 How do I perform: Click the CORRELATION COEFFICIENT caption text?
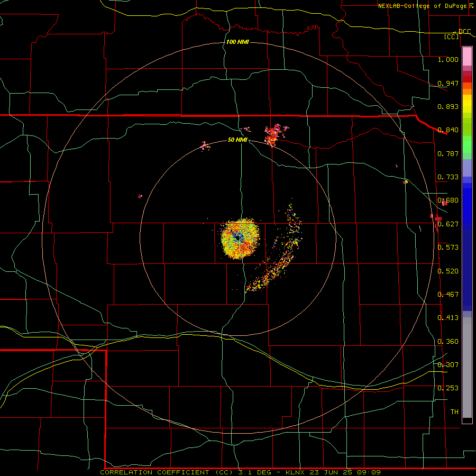point(154,472)
